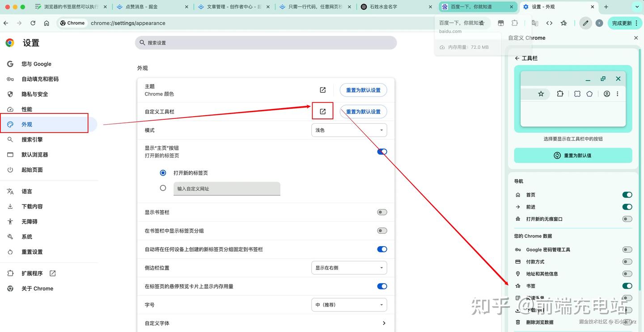Enable the 显示书签栏 toggle

381,212
